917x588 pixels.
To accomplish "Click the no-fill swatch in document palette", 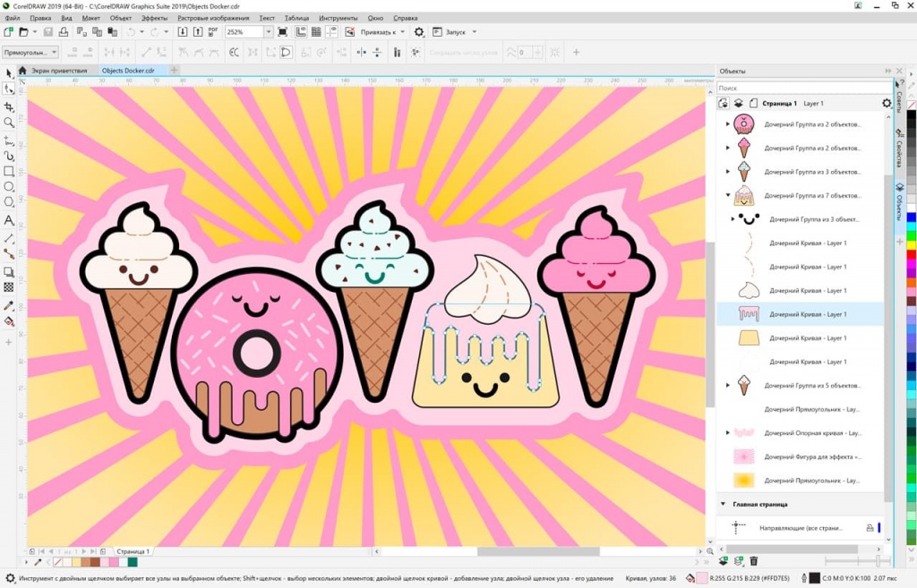I will (58, 562).
